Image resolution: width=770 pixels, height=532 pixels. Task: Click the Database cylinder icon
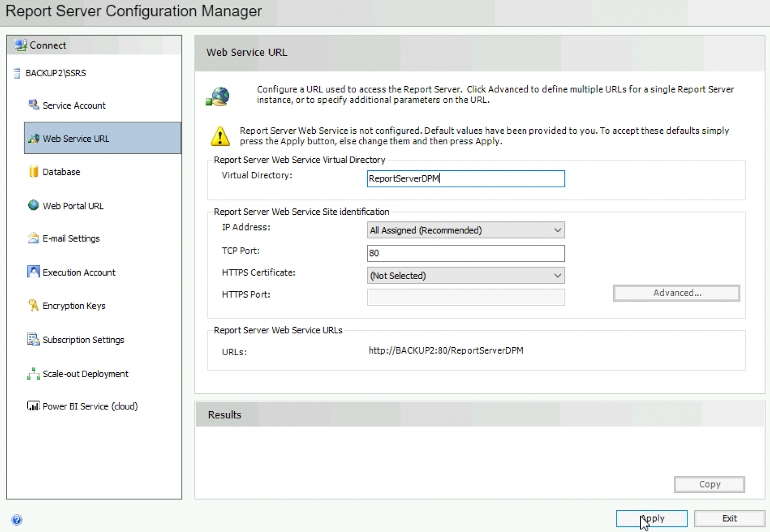point(34,171)
